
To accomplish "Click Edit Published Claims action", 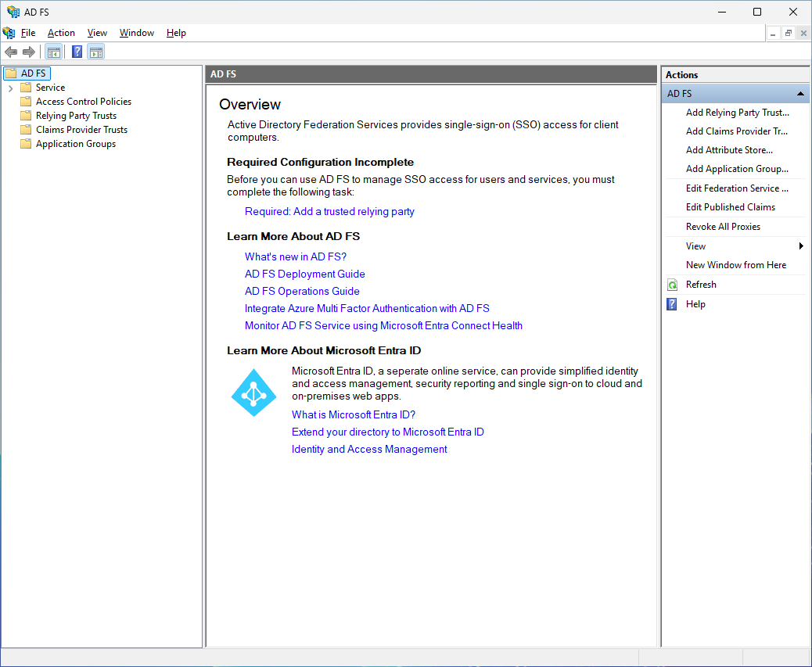I will pyautogui.click(x=730, y=207).
